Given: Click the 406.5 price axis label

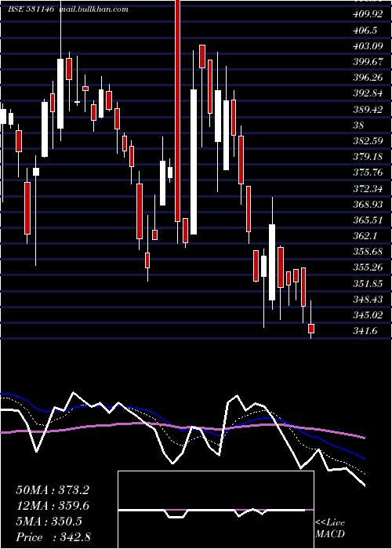Looking at the screenshot, I should 365,31.
